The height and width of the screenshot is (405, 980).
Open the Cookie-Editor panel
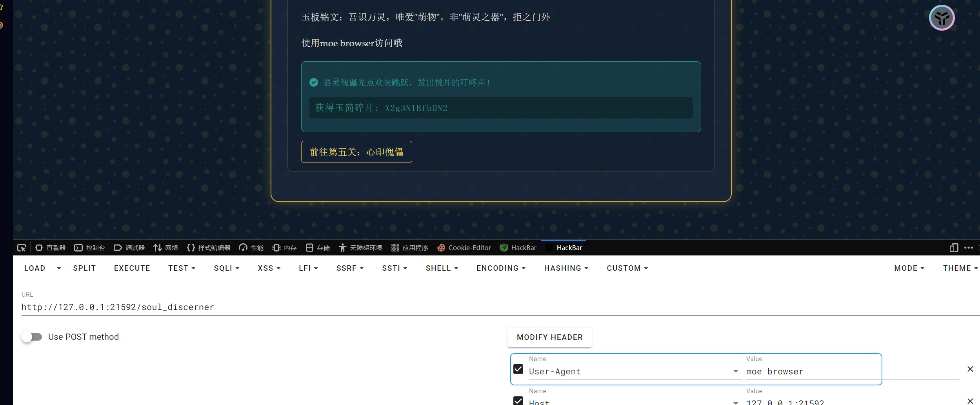pos(464,248)
